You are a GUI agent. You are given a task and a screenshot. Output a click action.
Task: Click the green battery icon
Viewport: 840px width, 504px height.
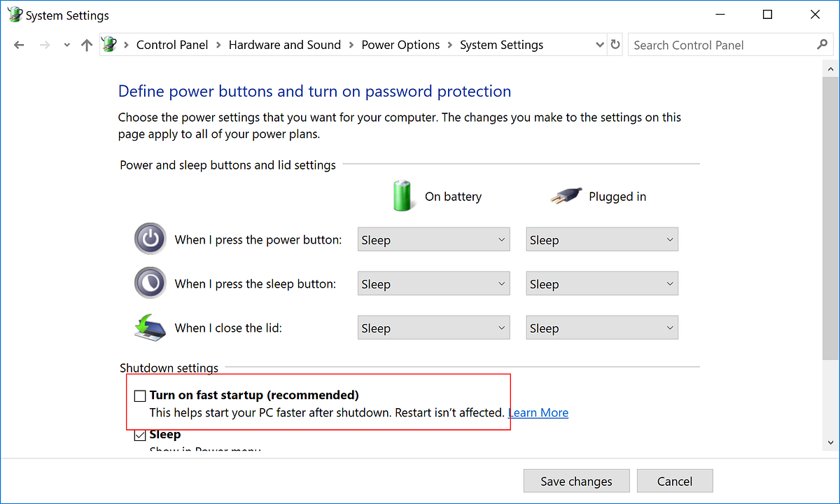404,195
